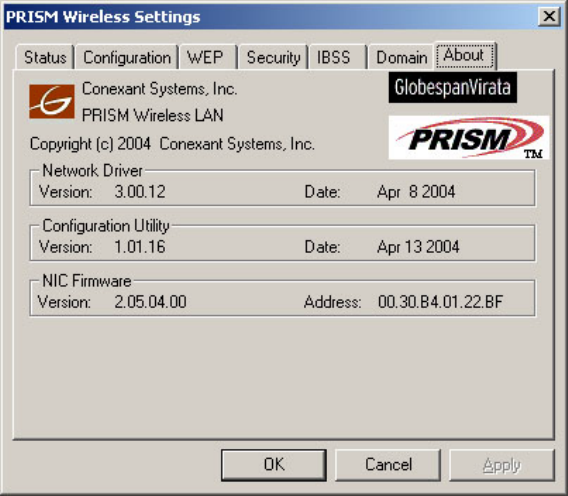Switch to the Status tab
The height and width of the screenshot is (496, 568).
(x=45, y=57)
